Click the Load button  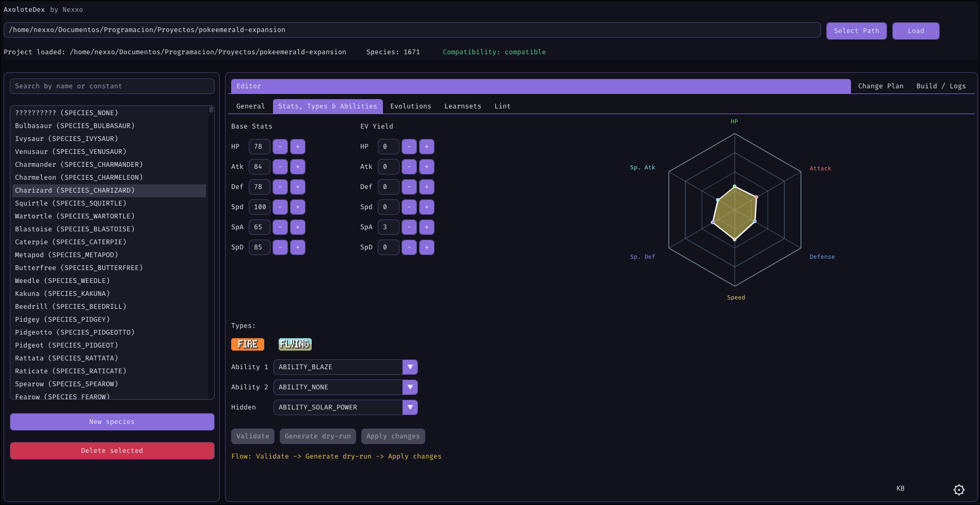[x=916, y=31]
